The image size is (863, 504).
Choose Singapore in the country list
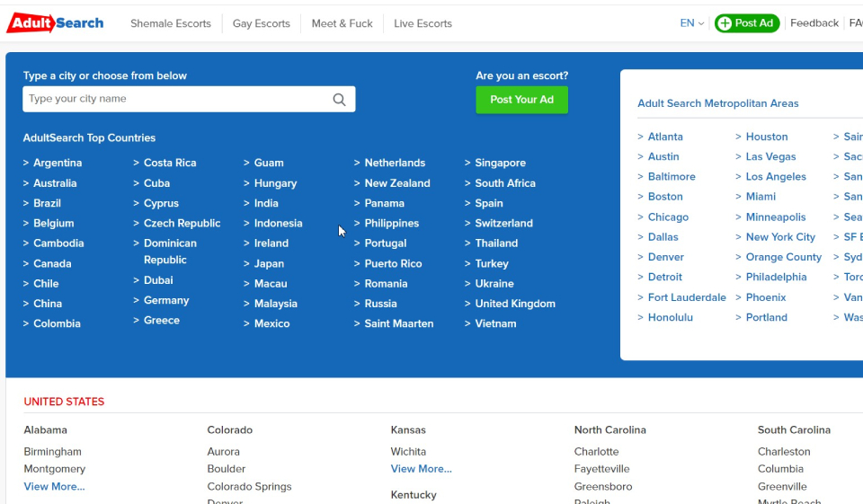coord(500,163)
